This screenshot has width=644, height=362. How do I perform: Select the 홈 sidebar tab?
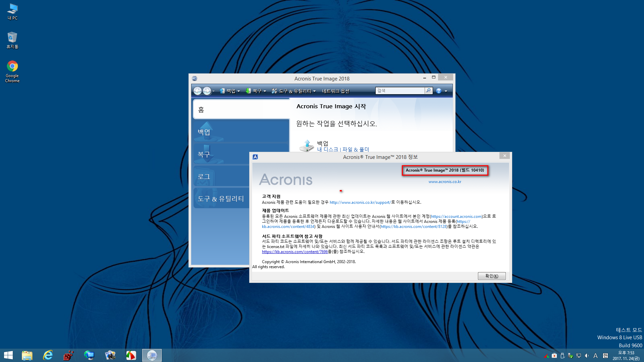coord(241,110)
